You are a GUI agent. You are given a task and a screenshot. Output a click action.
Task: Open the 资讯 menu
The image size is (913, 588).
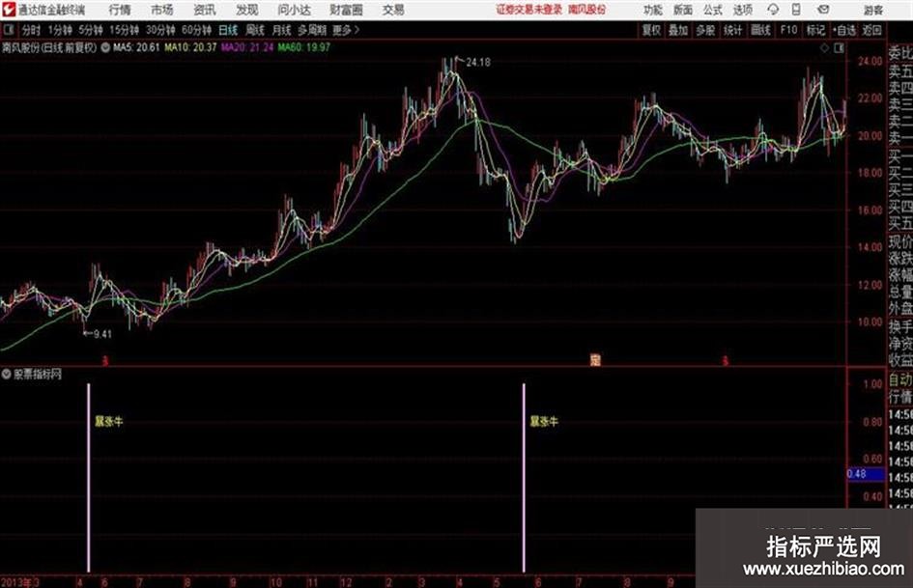205,10
